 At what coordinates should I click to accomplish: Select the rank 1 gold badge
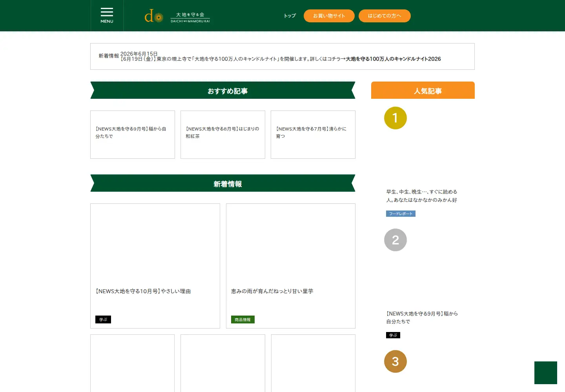395,118
